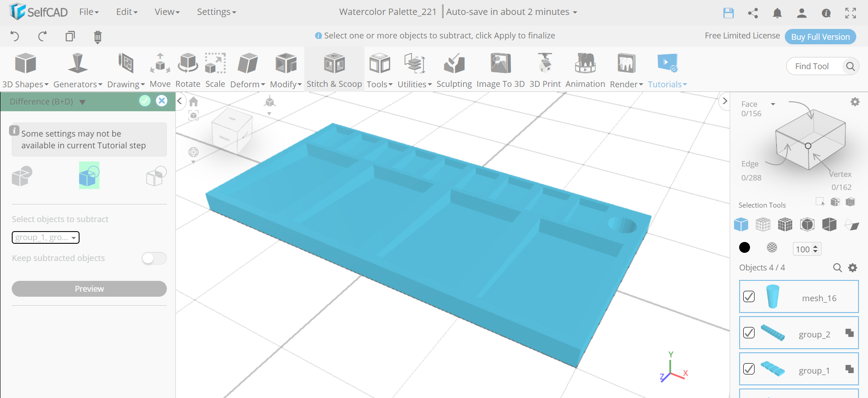Open the viewport orbit navigation gizmo
This screenshot has width=868, height=398.
[x=193, y=152]
